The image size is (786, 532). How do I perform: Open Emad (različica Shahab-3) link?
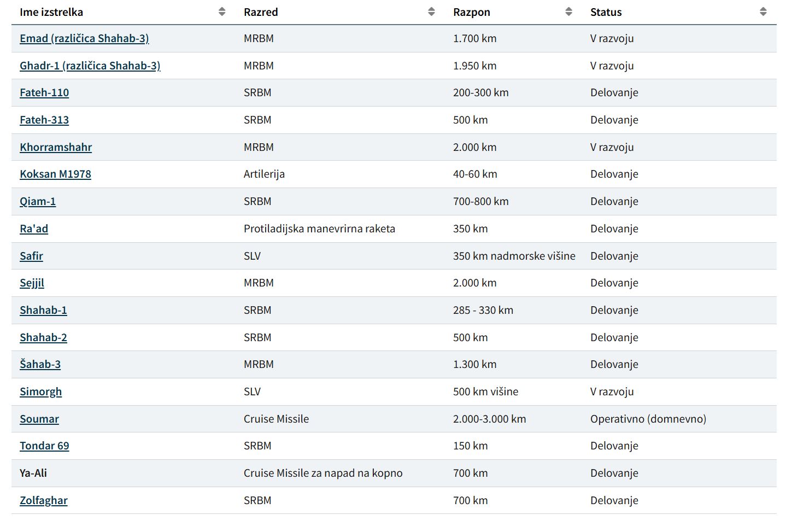tap(84, 38)
